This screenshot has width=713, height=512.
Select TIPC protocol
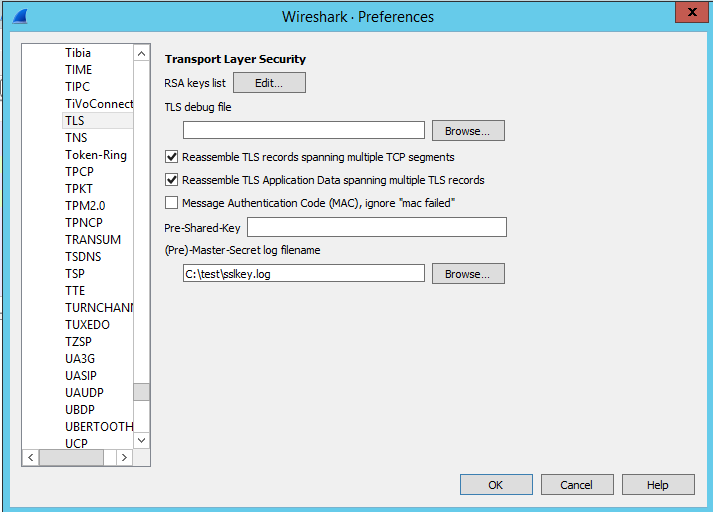77,86
